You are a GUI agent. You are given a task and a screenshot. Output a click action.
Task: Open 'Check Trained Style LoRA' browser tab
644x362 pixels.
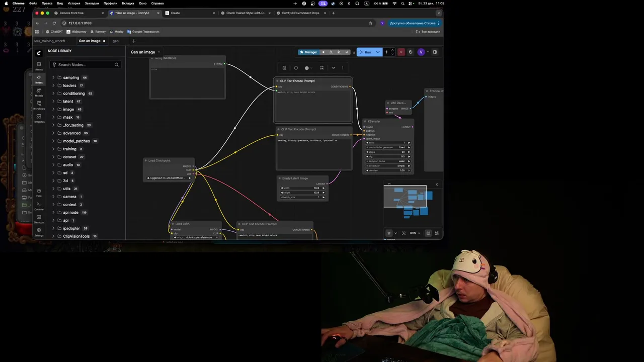pos(245,13)
